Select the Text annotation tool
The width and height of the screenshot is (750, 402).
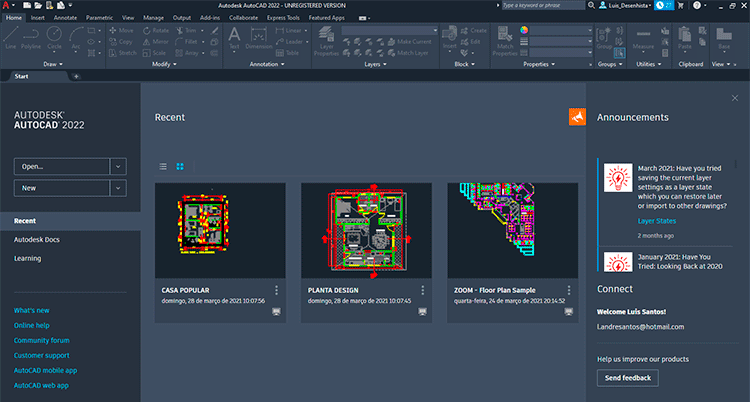[234, 38]
